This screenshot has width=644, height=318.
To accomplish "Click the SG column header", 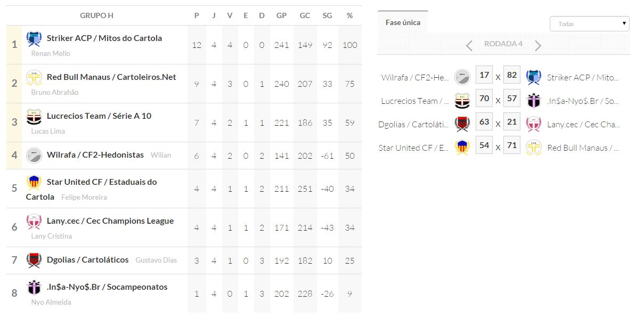I will pyautogui.click(x=327, y=15).
